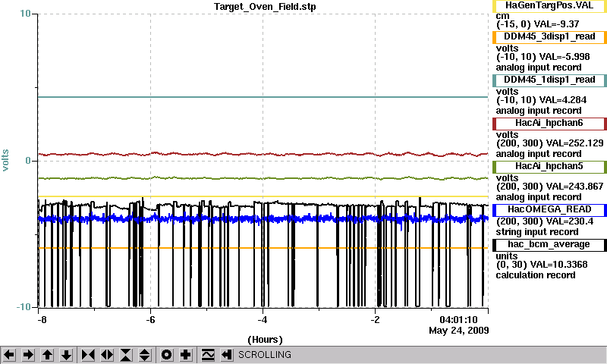Select the HacAi_hpchan6 curve legend
The height and width of the screenshot is (364, 607).
pyautogui.click(x=549, y=124)
